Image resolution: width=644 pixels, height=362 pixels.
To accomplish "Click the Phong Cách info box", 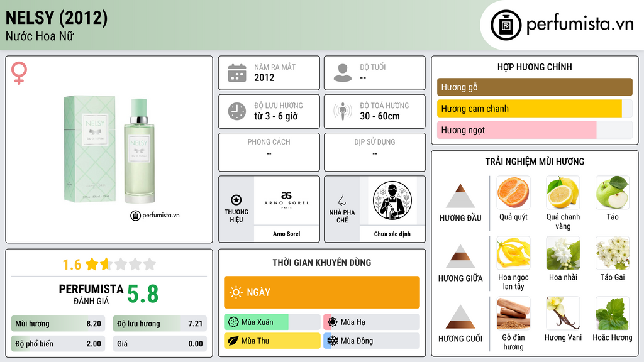I will tap(269, 152).
